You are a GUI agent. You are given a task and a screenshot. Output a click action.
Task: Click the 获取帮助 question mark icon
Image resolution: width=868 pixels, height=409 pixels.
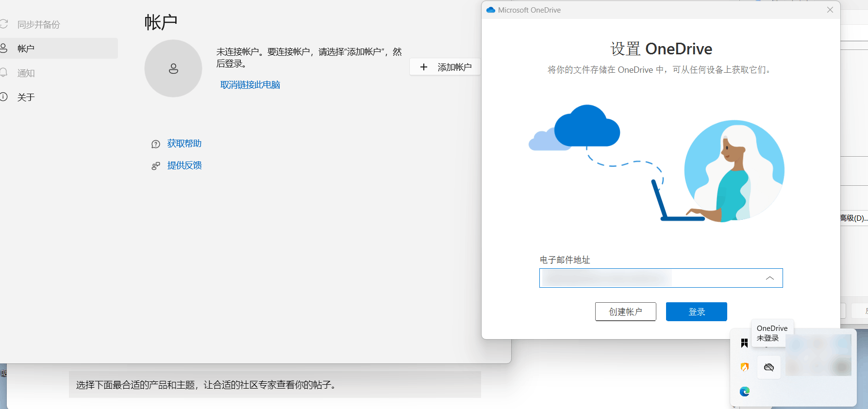pyautogui.click(x=156, y=144)
